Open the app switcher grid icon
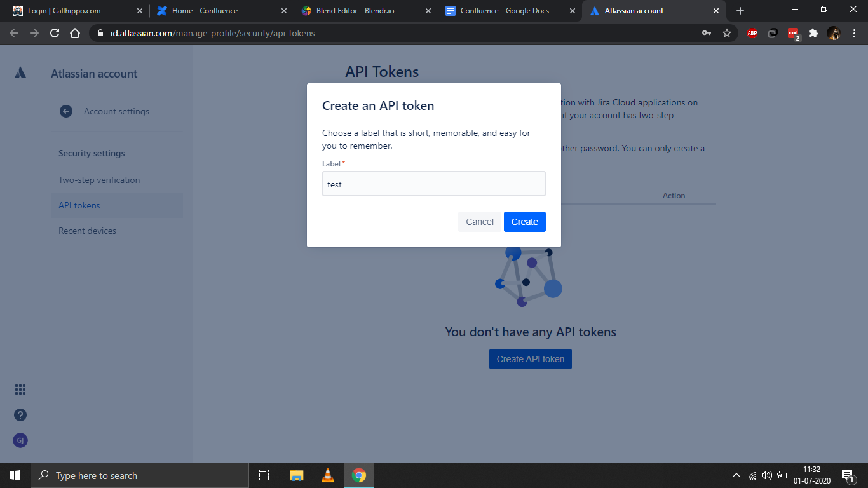868x488 pixels. (20, 390)
